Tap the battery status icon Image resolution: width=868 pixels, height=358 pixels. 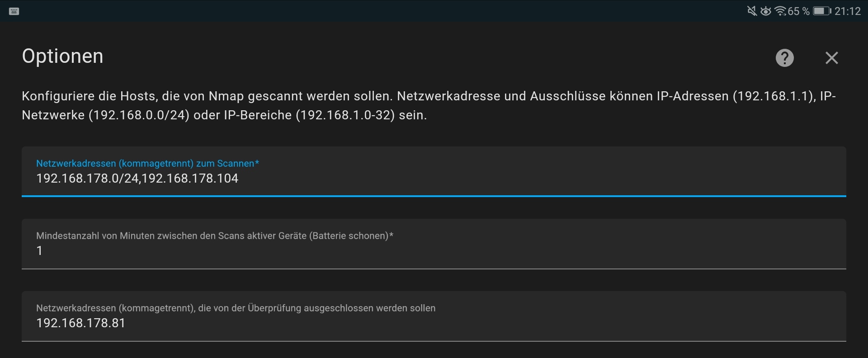[821, 11]
